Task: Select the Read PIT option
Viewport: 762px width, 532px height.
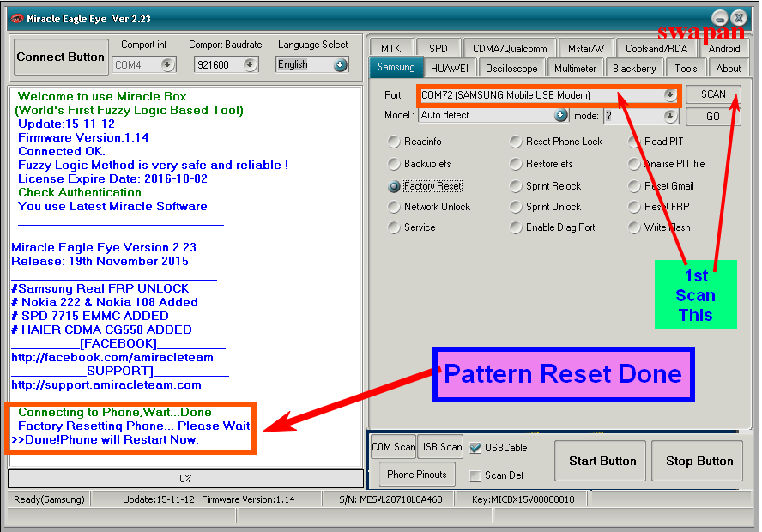Action: pyautogui.click(x=656, y=142)
